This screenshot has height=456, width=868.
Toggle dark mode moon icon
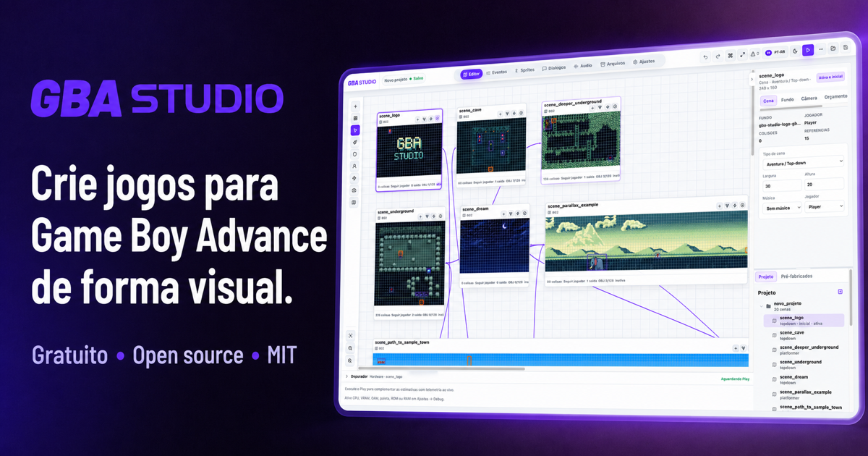(x=795, y=51)
